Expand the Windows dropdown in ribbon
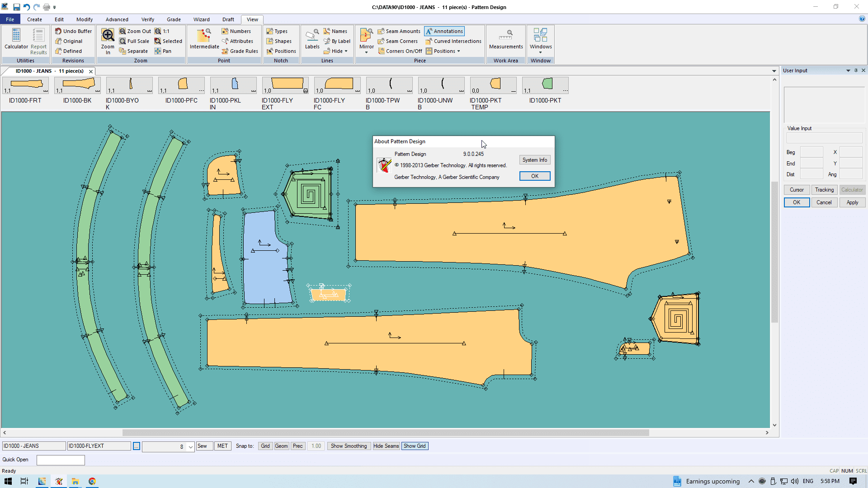The height and width of the screenshot is (488, 868). coord(540,52)
